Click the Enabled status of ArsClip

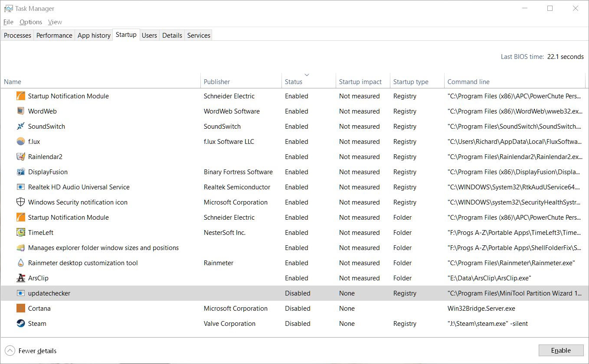[x=297, y=278]
